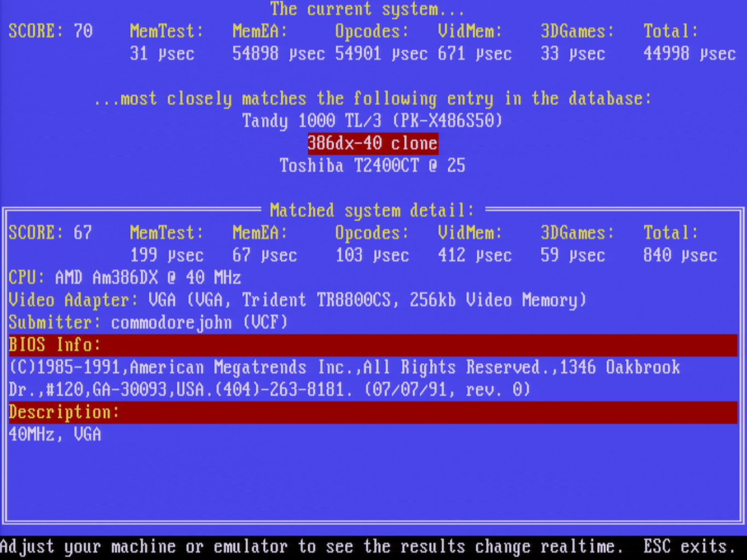Image resolution: width=747 pixels, height=560 pixels.
Task: Click the "...most closely matches" database message
Action: pyautogui.click(x=373, y=98)
